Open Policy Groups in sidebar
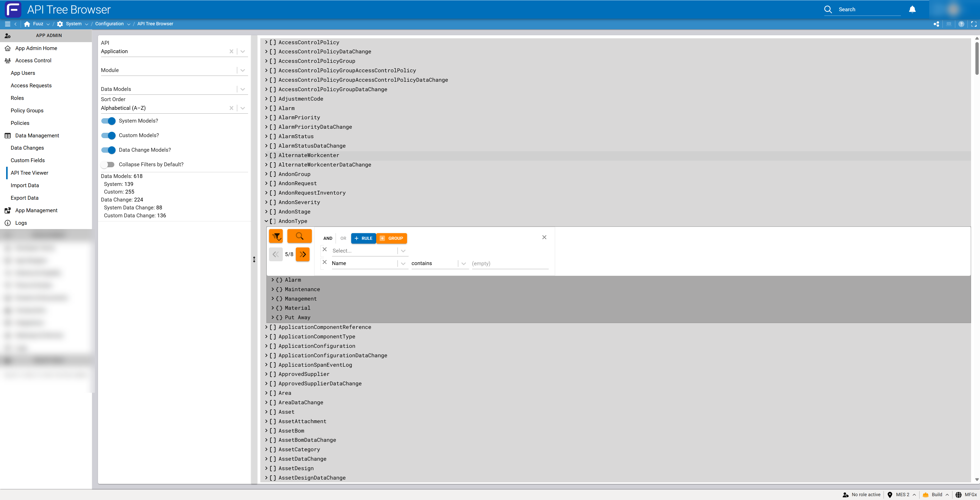 [27, 110]
